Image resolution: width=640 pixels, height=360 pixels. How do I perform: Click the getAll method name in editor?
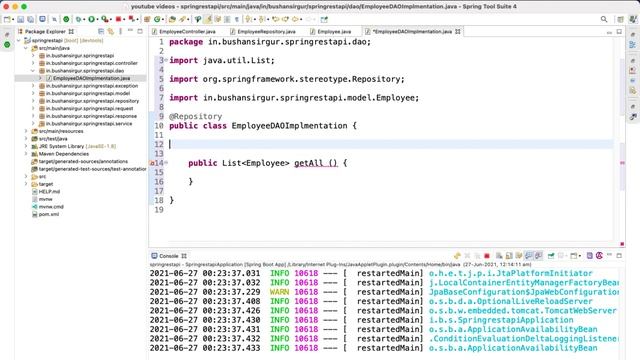[x=308, y=163]
